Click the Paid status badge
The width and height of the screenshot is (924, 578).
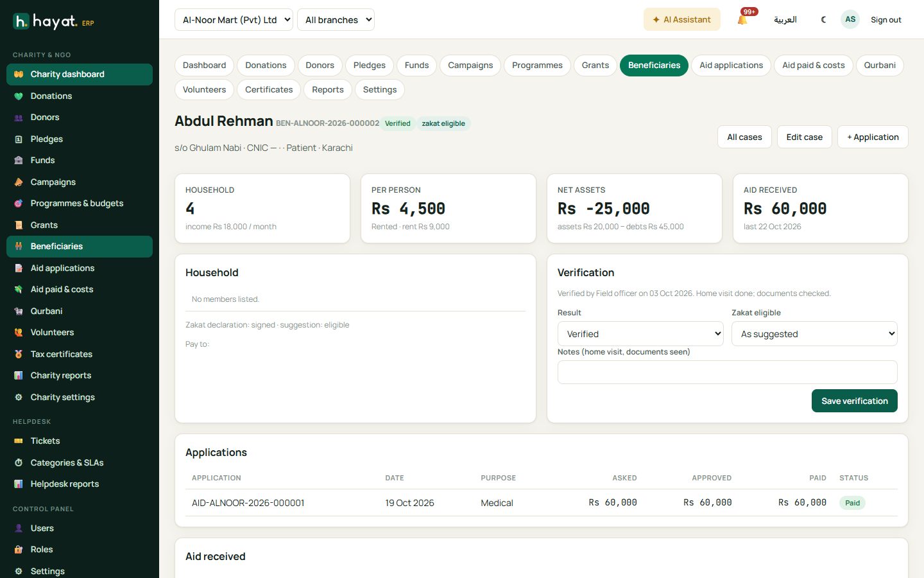click(852, 503)
